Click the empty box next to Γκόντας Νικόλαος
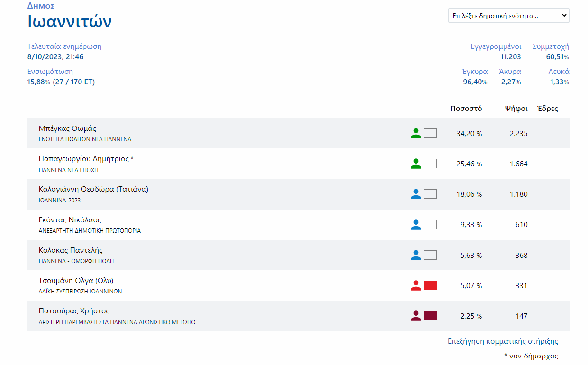This screenshot has height=365, width=588. point(430,225)
